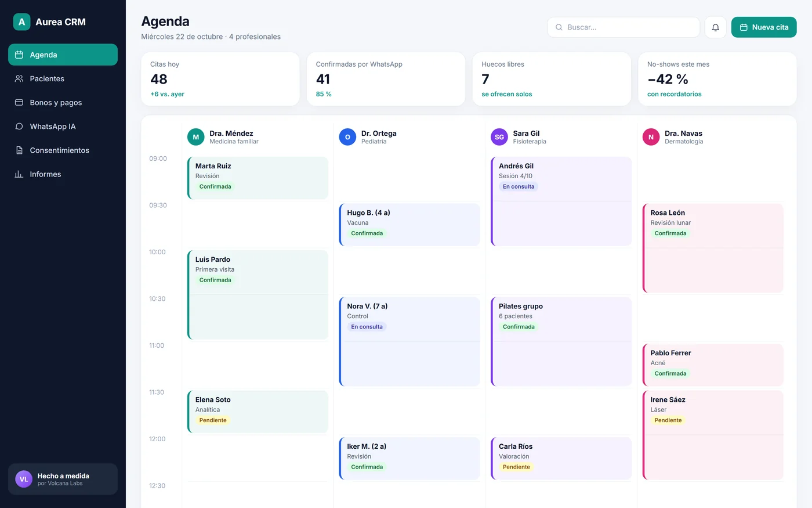Viewport: 812px width, 508px height.
Task: Open Pilates grupo appointment card
Action: click(x=561, y=341)
